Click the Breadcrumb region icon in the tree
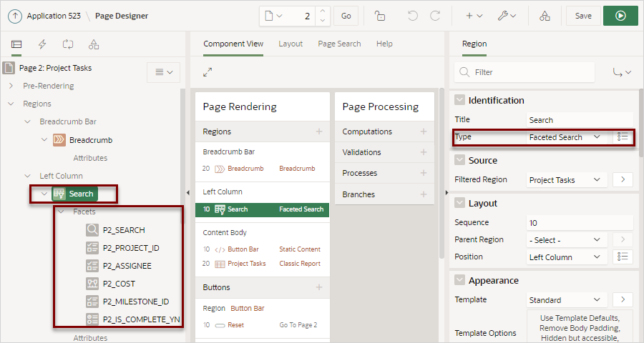This screenshot has width=644, height=343. [59, 140]
